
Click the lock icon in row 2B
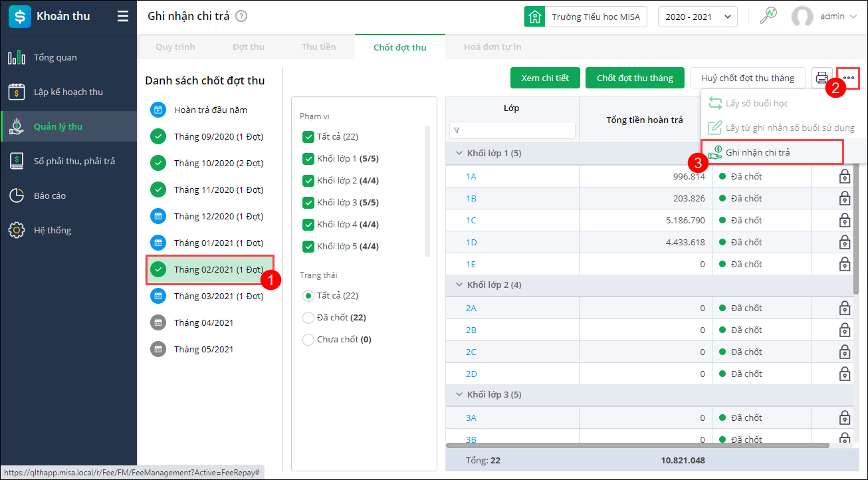click(845, 330)
